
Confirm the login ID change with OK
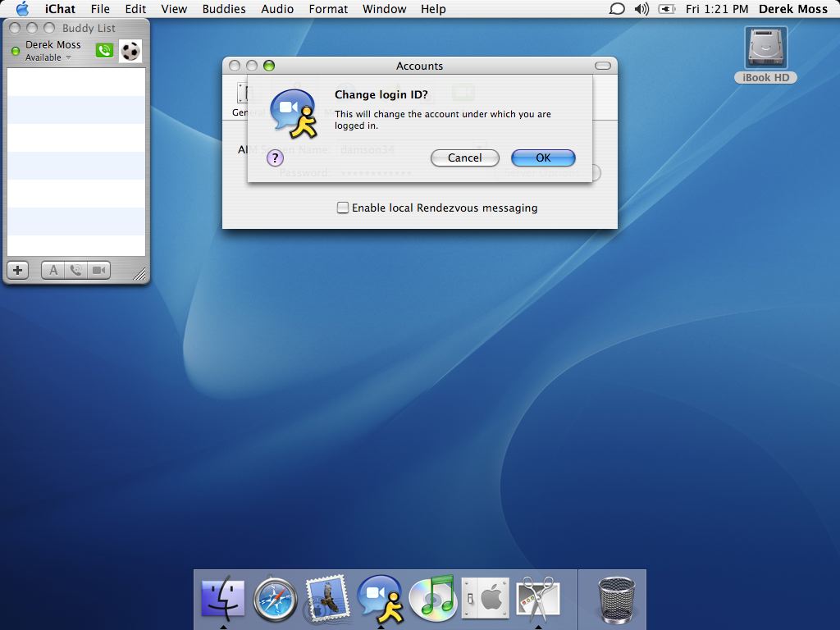pos(543,157)
